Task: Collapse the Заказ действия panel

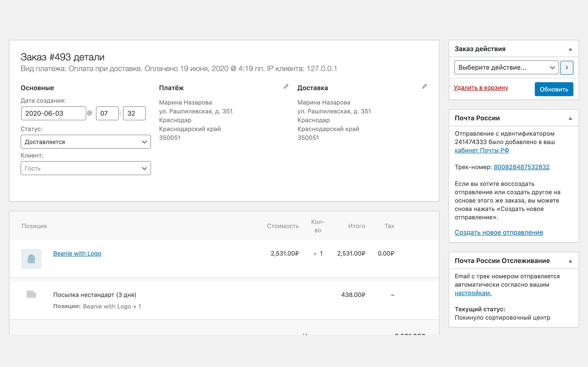Action: point(570,49)
